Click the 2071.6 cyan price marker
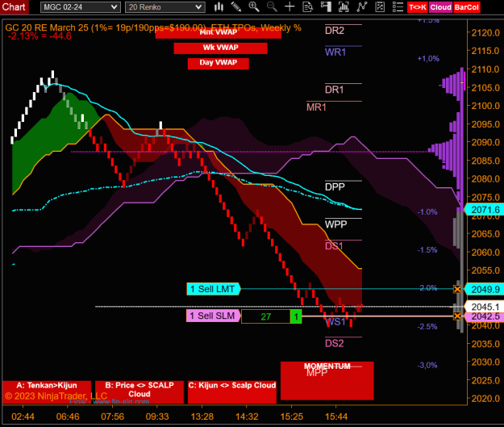This screenshot has width=504, height=427. (x=484, y=210)
